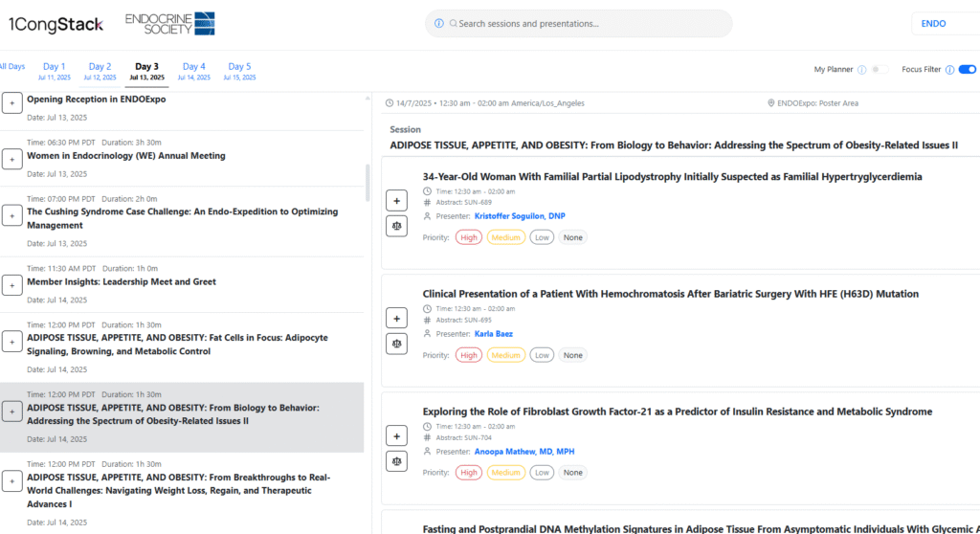Viewport: 980px width, 534px height.
Task: Turn off the Focus Filter switch
Action: coord(967,70)
